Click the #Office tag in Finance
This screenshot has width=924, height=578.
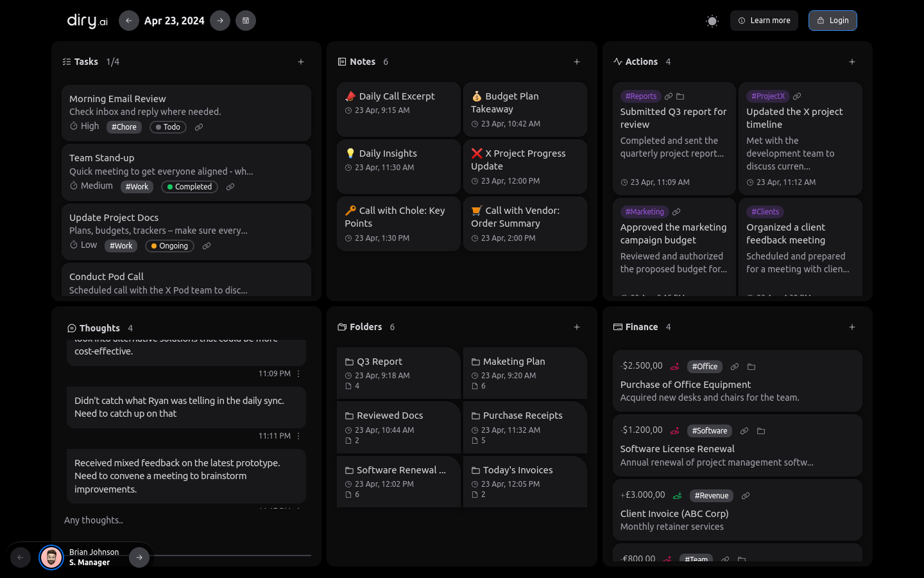point(705,367)
